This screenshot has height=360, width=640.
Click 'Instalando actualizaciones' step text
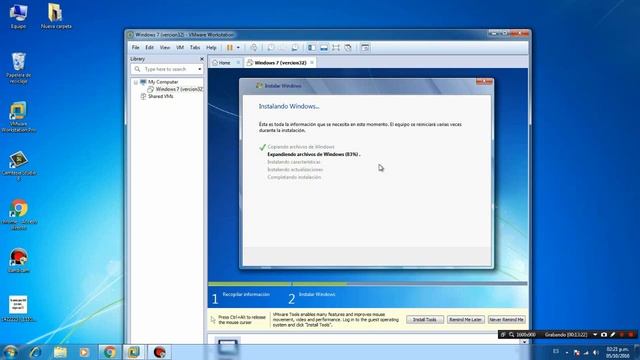[295, 169]
